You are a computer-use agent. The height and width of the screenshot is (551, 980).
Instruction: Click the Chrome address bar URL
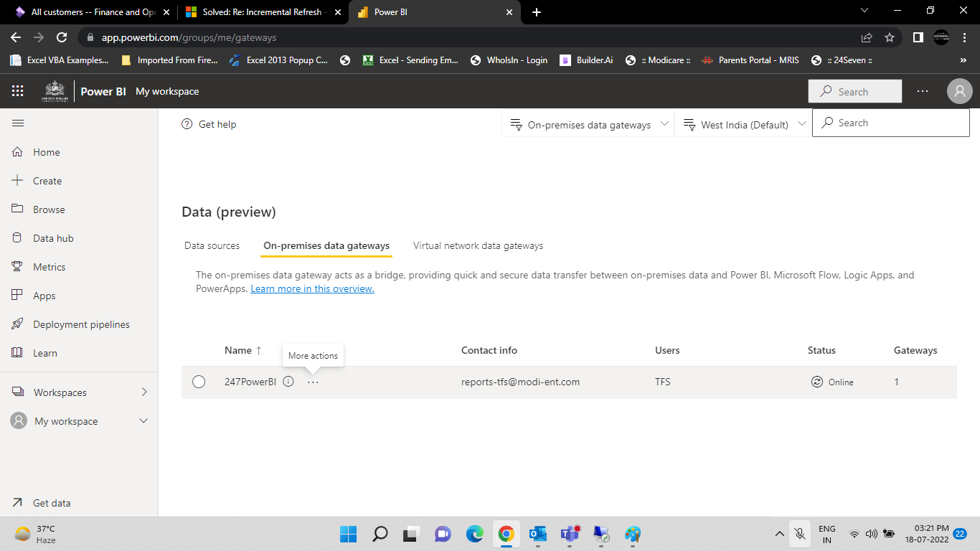pyautogui.click(x=189, y=37)
